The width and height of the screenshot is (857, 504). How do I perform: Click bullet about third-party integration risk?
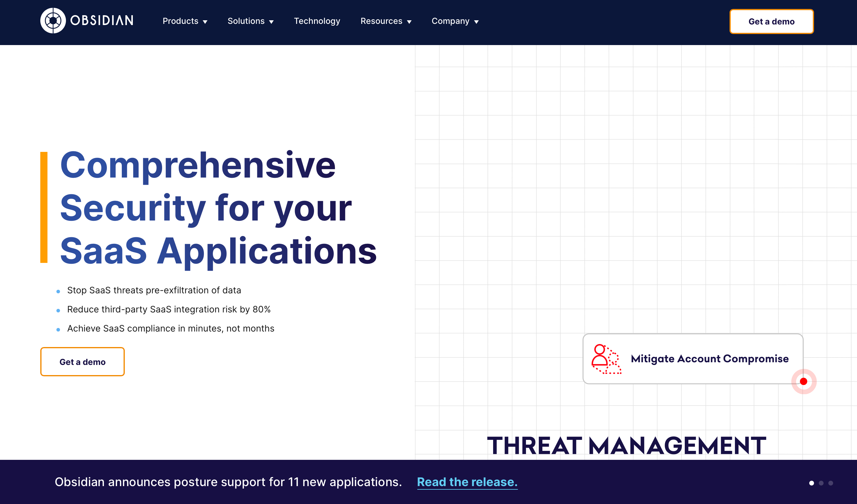pos(169,309)
